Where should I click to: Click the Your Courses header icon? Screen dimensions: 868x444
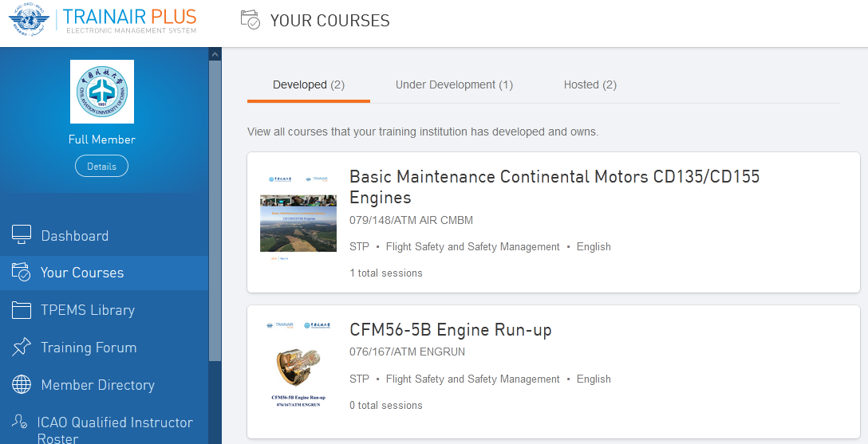tap(251, 20)
